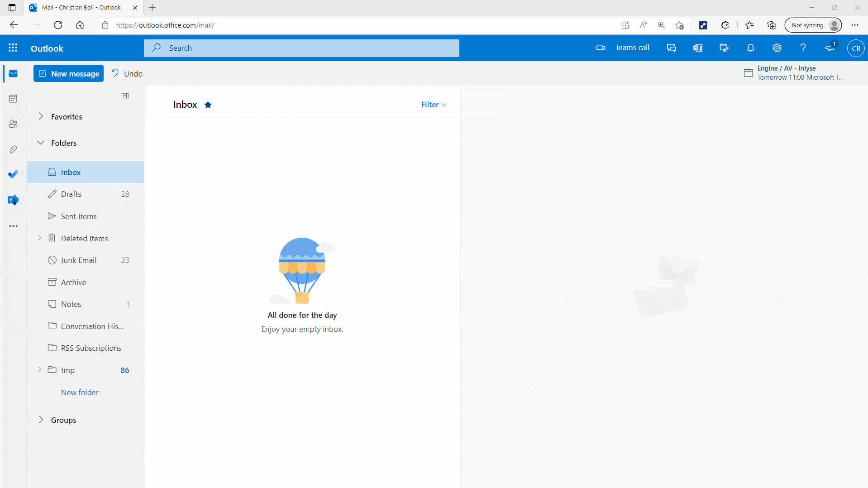Click the Outlook brand title
This screenshot has height=488, width=868.
[47, 48]
